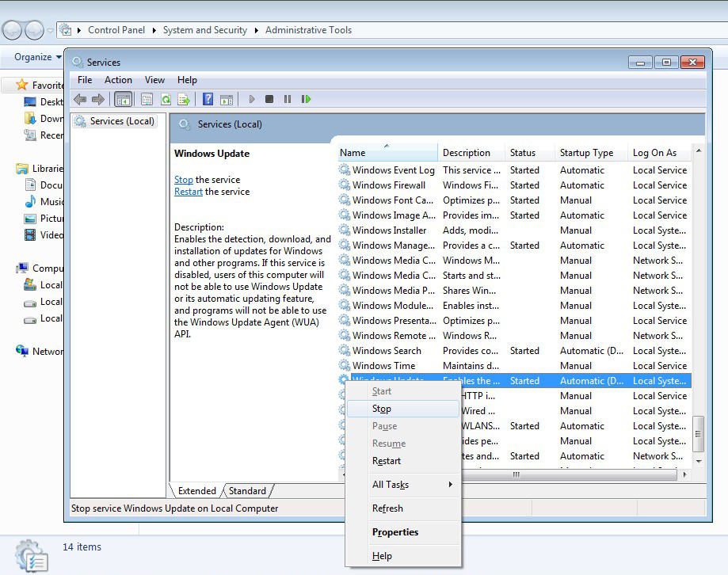This screenshot has height=575, width=728.
Task: Select the Windows Font Ca... service row
Action: click(514, 200)
